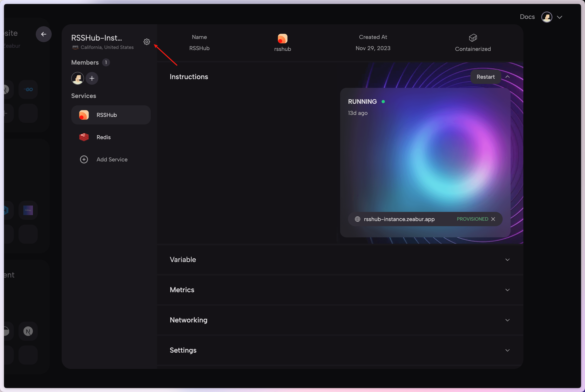Click the Add Service plus icon
This screenshot has width=585, height=392.
click(84, 159)
